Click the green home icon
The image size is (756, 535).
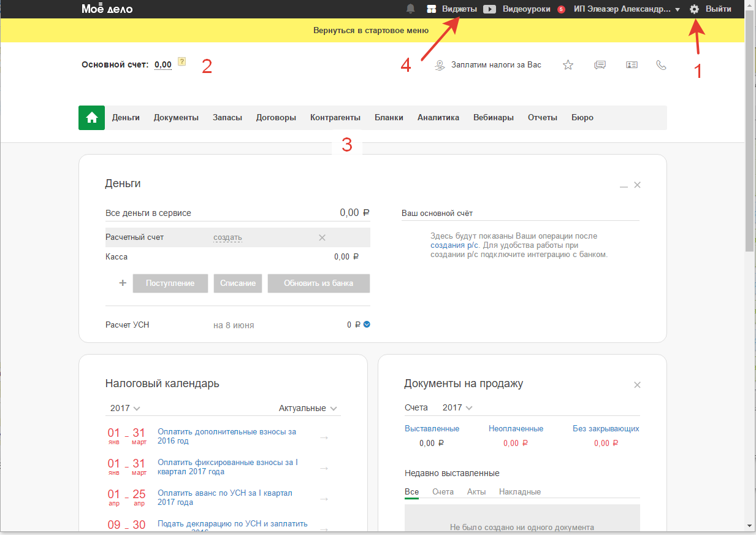tap(91, 118)
